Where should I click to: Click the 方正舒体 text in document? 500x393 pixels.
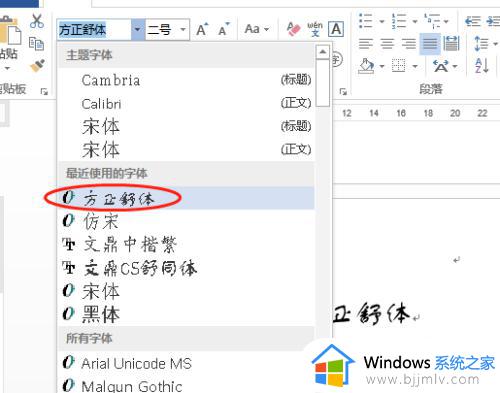(371, 313)
